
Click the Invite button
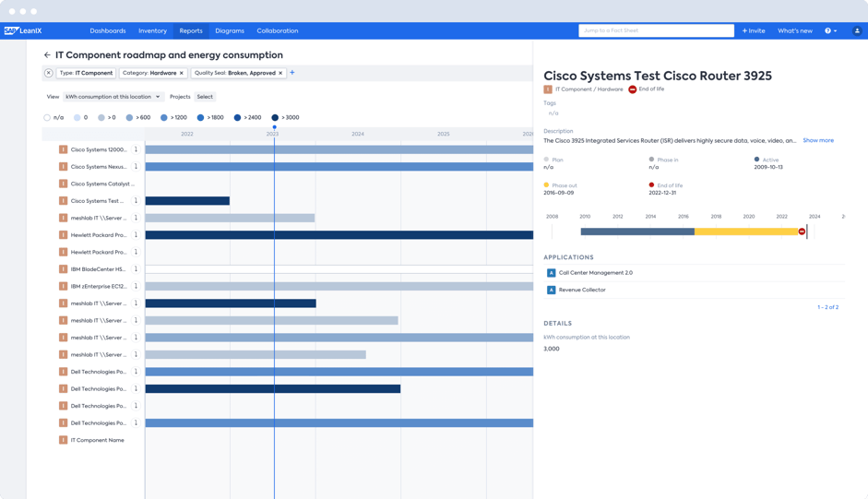754,30
